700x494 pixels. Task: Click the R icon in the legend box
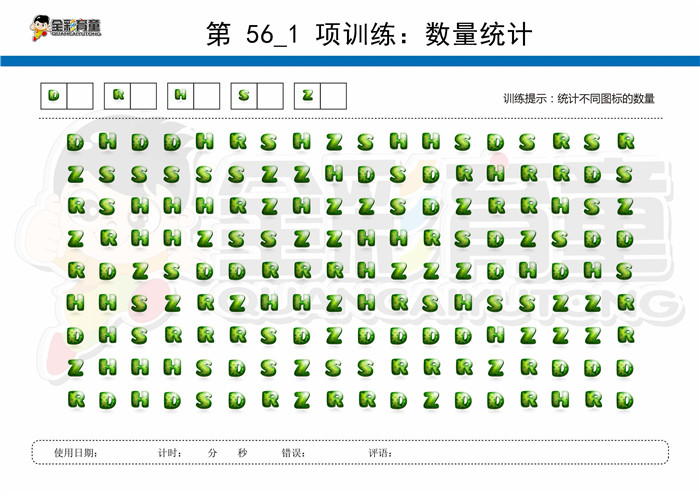click(118, 95)
